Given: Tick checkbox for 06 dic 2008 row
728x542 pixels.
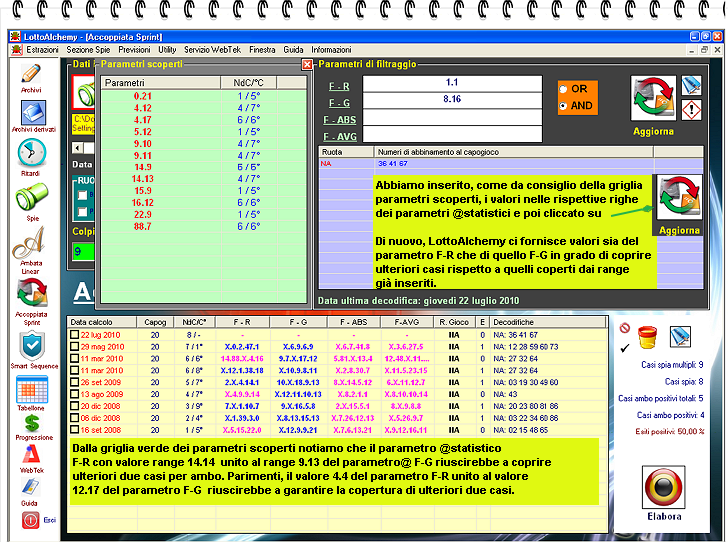Looking at the screenshot, I should 74,418.
